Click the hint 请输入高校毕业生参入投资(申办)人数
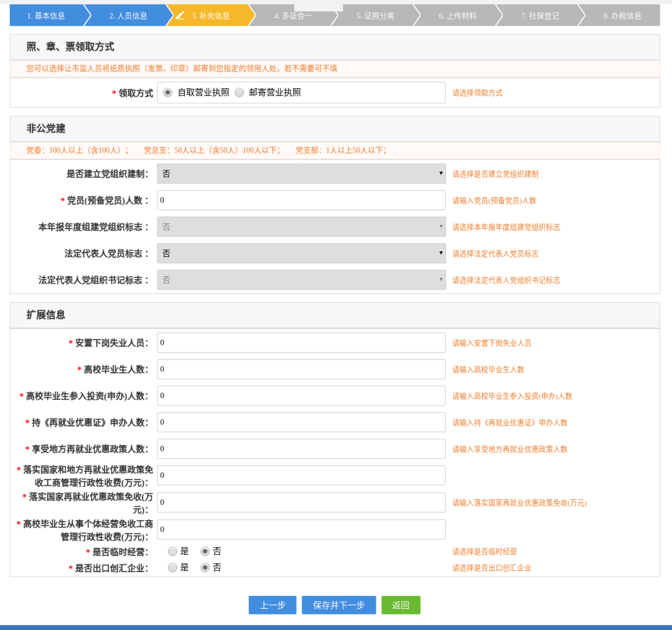This screenshot has height=630, width=672. point(512,396)
